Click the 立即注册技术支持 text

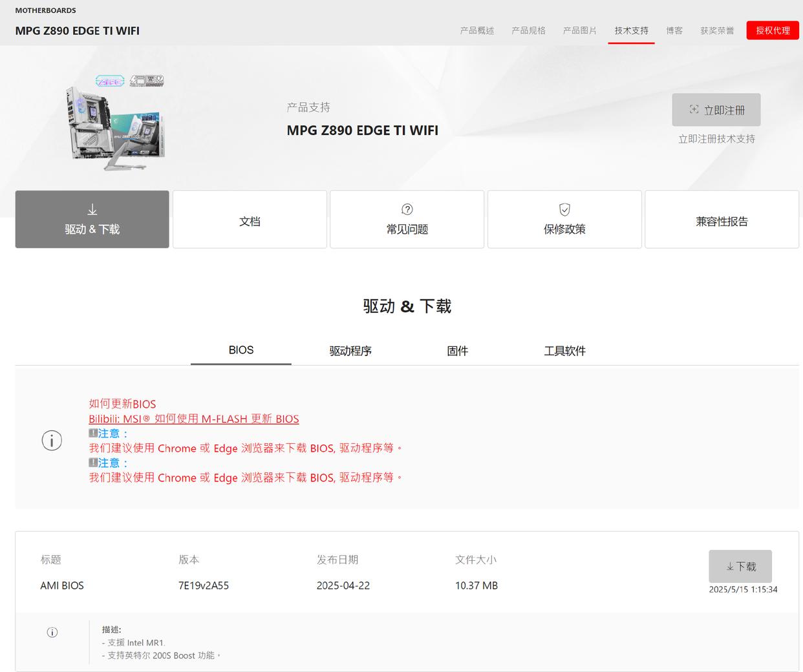click(x=716, y=139)
